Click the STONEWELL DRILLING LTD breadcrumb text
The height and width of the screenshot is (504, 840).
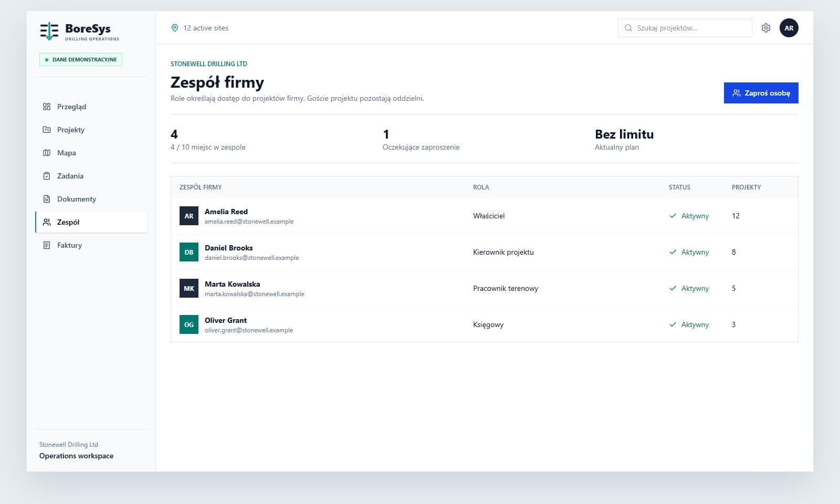[x=209, y=64]
